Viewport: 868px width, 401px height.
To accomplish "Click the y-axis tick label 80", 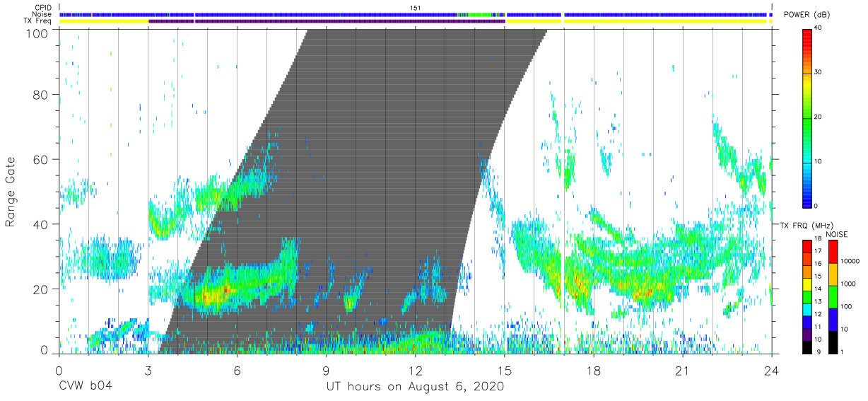I will point(40,94).
